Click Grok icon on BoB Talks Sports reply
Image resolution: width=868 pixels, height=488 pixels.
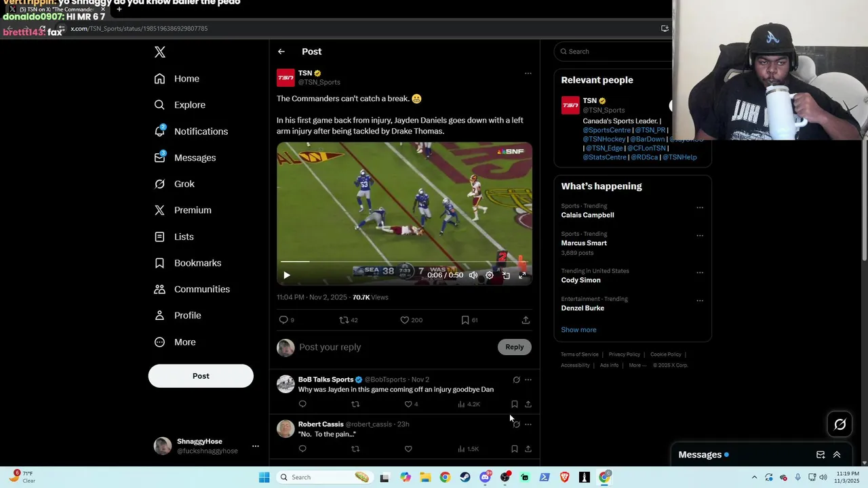click(x=517, y=380)
